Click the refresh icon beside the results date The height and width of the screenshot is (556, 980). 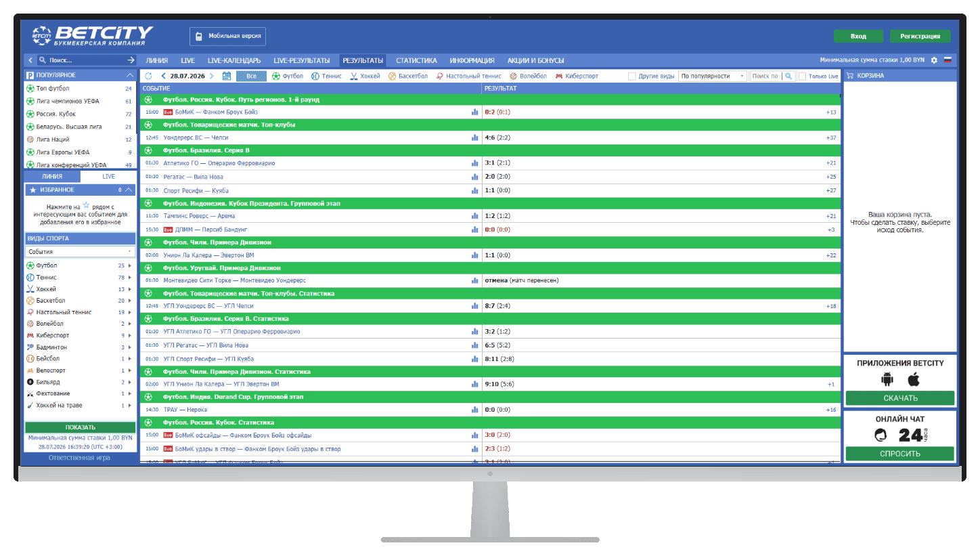[x=148, y=77]
